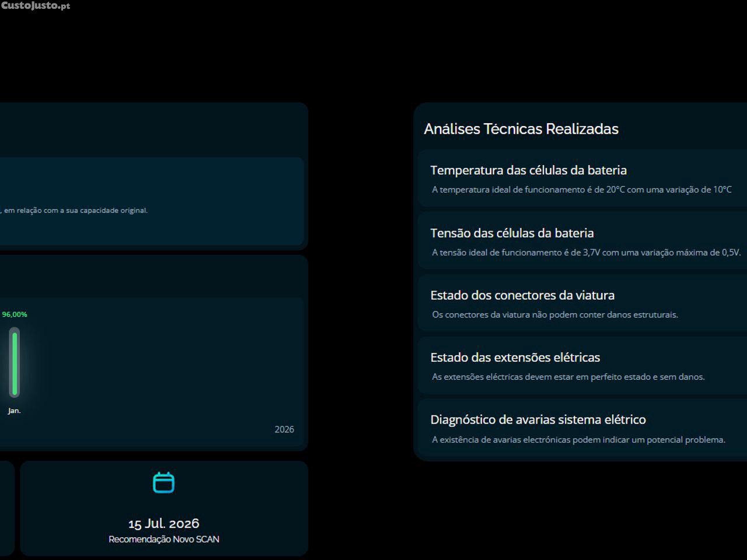Viewport: 747px width, 560px height.
Task: Click Recomendação Novo SCAN text
Action: [x=163, y=539]
